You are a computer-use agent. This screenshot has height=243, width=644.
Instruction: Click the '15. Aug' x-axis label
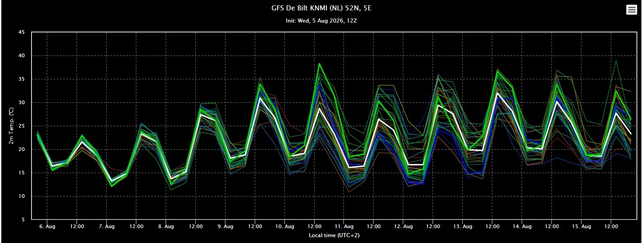tap(582, 226)
